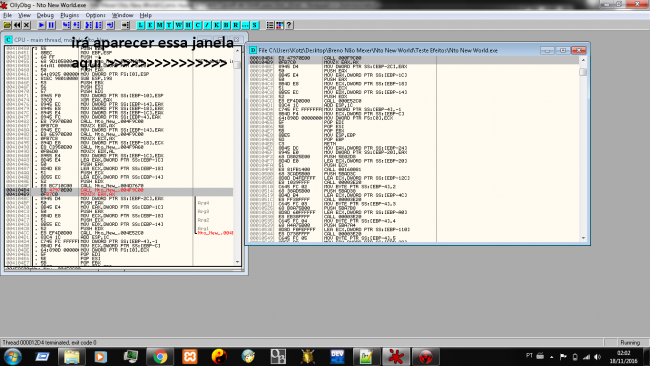Show the Memory map via the M button
The image size is (650, 366).
160,25
